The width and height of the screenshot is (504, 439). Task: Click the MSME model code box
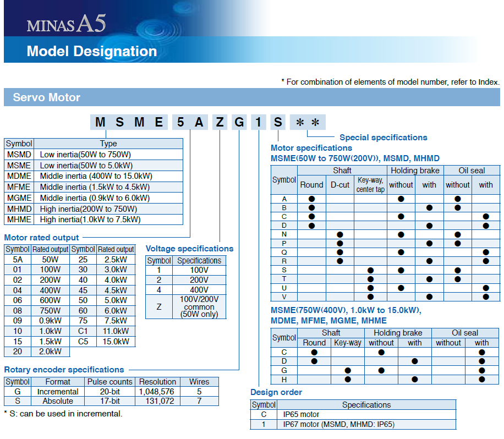pos(129,122)
